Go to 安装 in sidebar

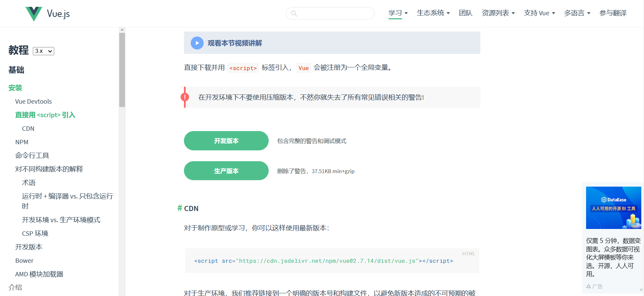(x=15, y=88)
